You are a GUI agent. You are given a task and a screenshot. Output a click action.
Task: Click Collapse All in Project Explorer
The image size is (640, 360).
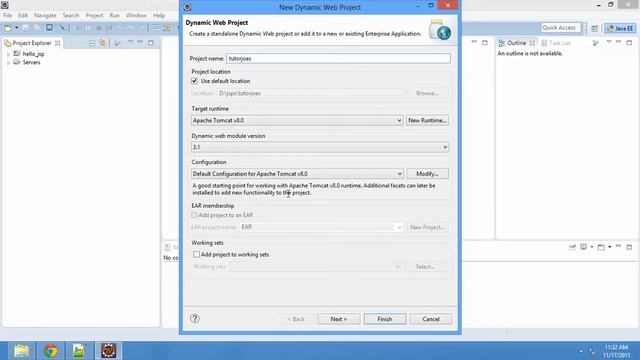[92, 43]
